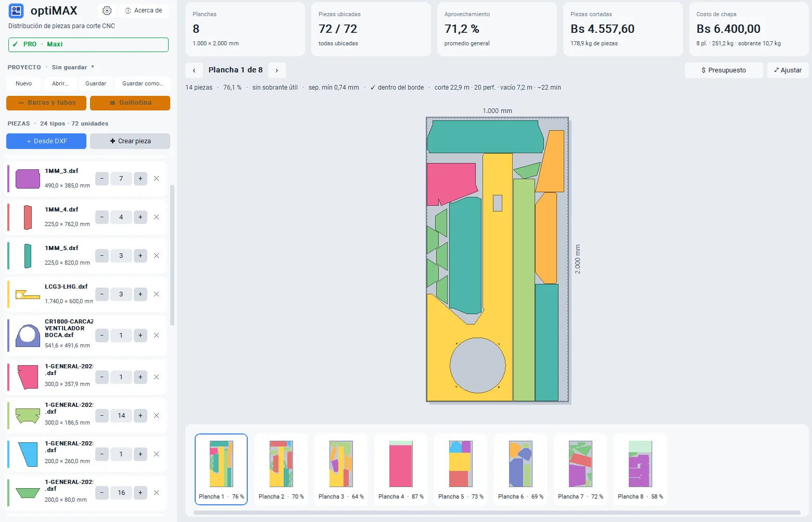Decrease quantity of 1MM_4.dxf
This screenshot has height=522, width=812.
coord(102,217)
